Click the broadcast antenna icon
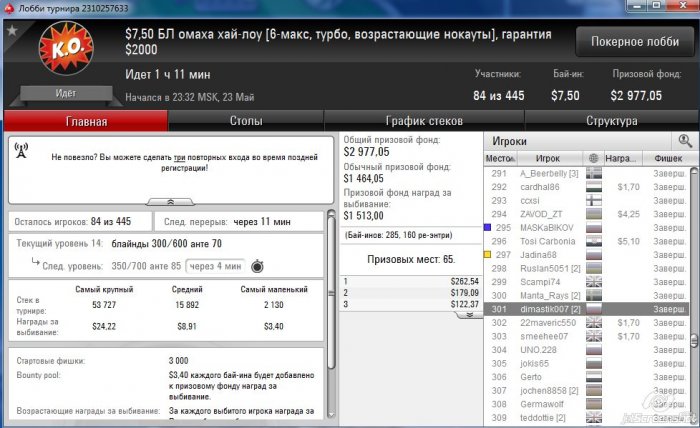700x428 pixels. (x=21, y=150)
